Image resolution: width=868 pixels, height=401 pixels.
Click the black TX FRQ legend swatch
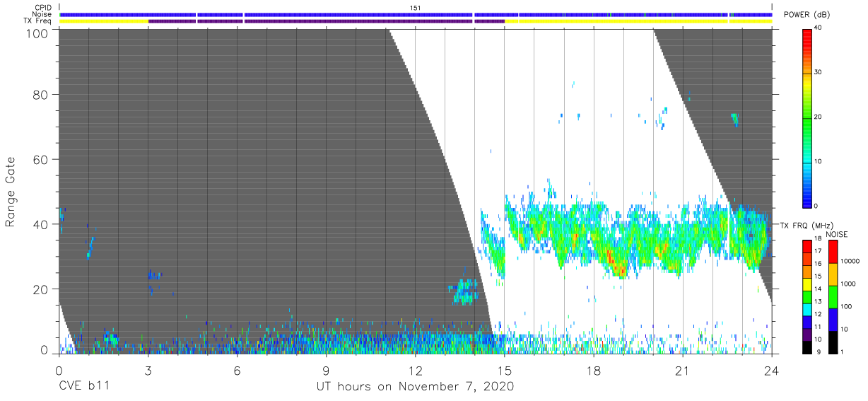(x=807, y=347)
